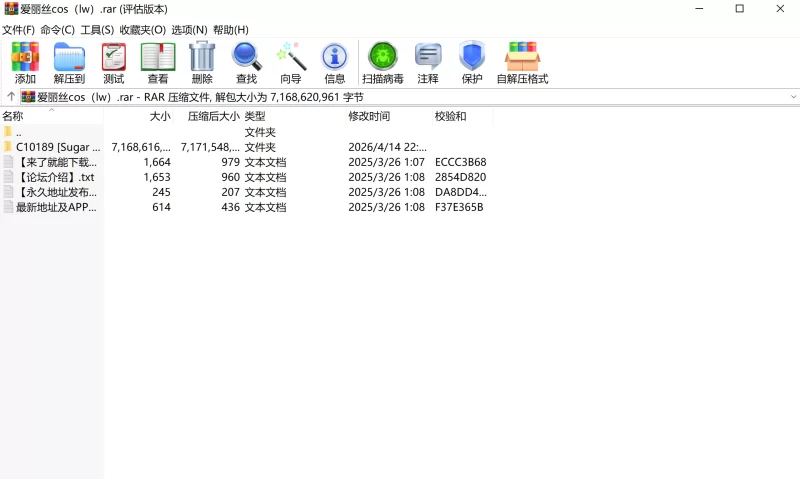Open the 注释 (Comment) tool
Viewport: 800px width, 479px height.
[x=428, y=56]
